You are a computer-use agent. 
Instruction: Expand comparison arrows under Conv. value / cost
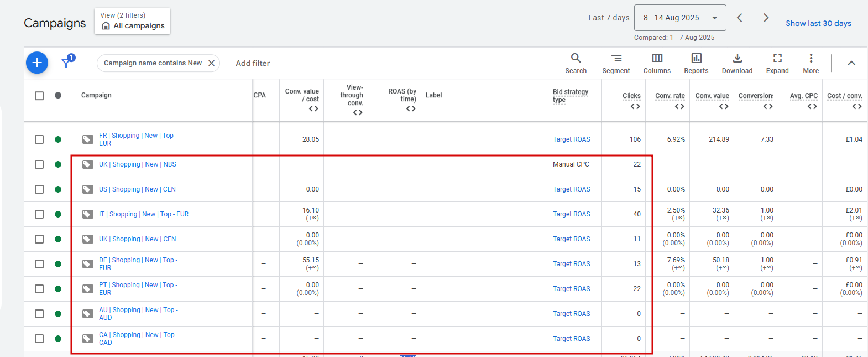pos(313,108)
